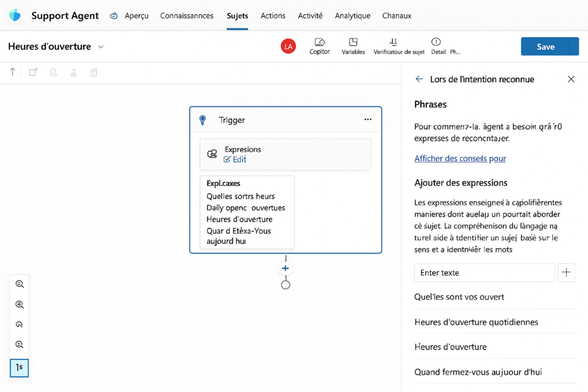
Task: Select phrase text 'Daily openc ouvertues'
Action: (246, 208)
